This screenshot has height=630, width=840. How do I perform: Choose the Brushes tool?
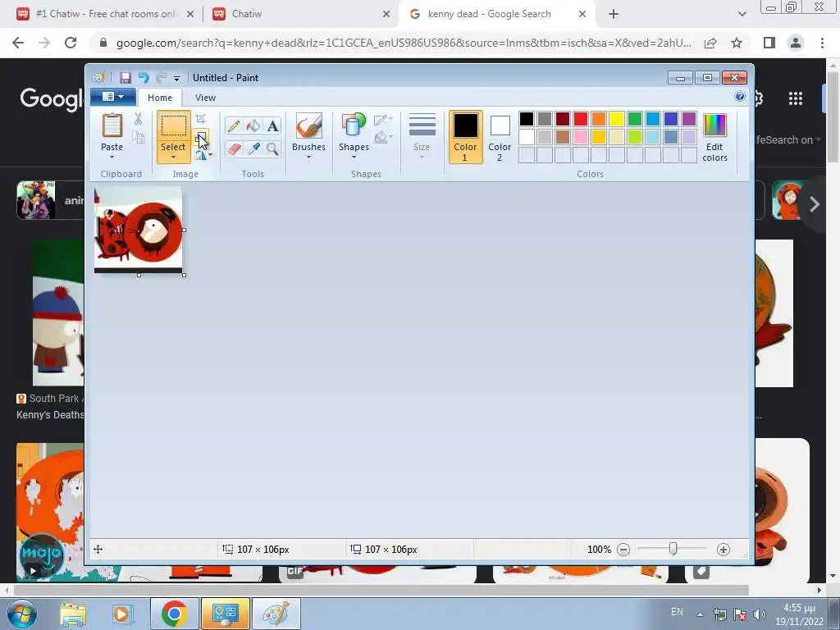click(309, 126)
